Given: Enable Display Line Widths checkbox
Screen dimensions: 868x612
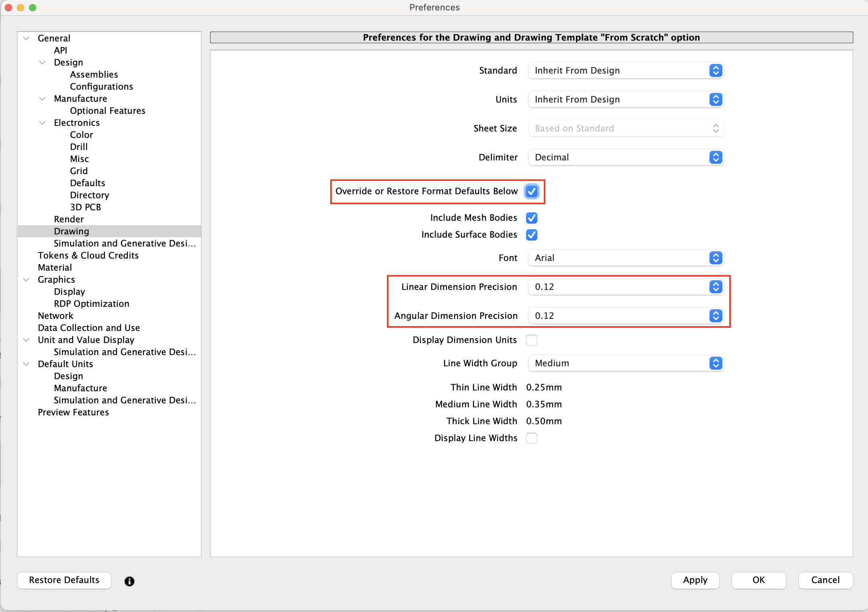Looking at the screenshot, I should click(531, 438).
